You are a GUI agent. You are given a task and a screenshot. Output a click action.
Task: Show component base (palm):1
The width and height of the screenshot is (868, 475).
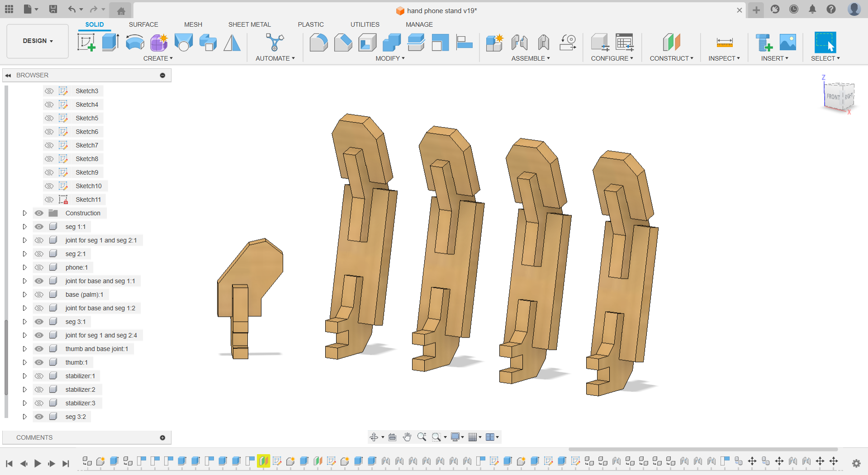coord(39,294)
